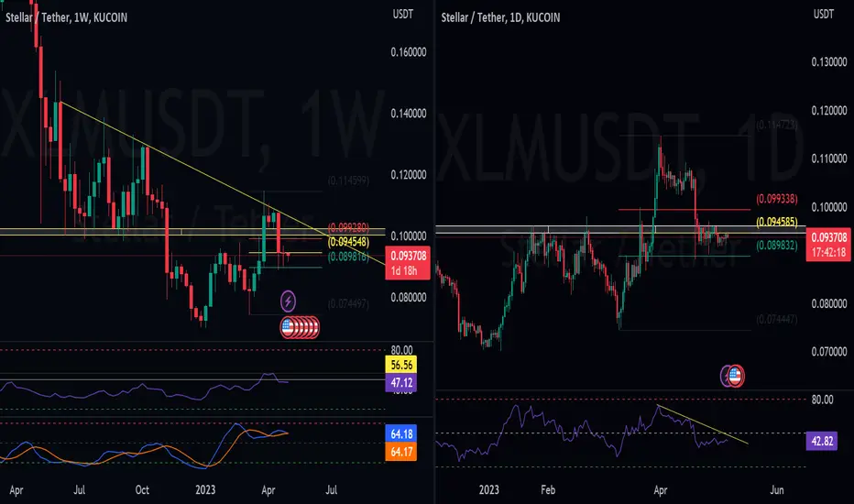854x504 pixels.
Task: Click the 2023 time label on weekly chart
Action: coord(205,490)
